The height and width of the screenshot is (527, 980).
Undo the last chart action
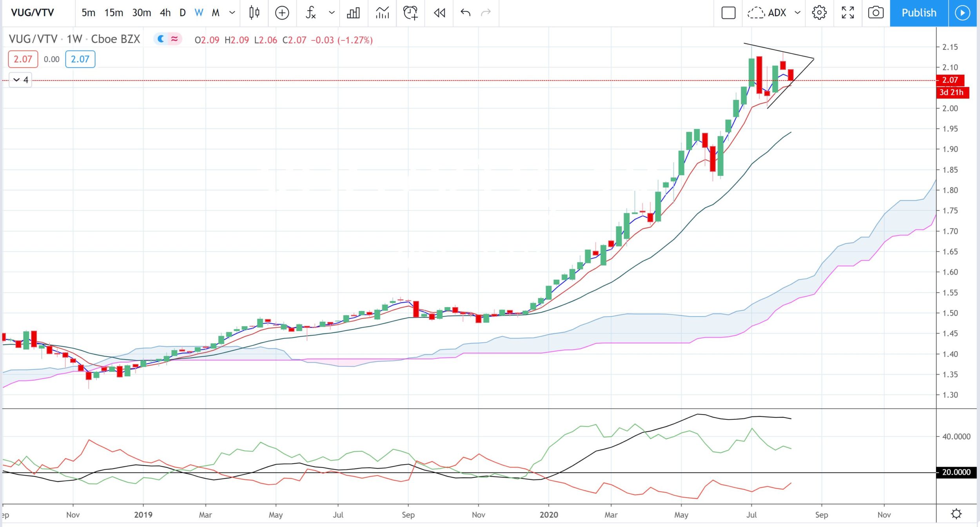(465, 13)
